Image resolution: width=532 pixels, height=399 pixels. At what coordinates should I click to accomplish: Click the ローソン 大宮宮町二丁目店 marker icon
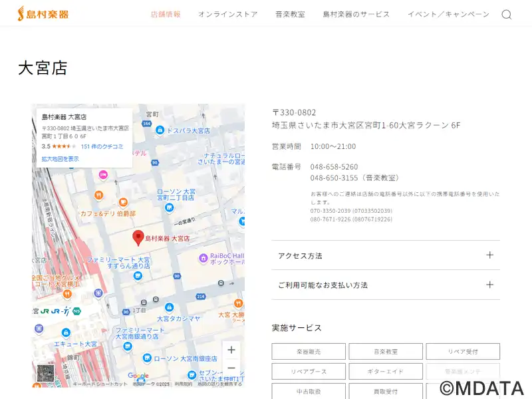coord(169,207)
